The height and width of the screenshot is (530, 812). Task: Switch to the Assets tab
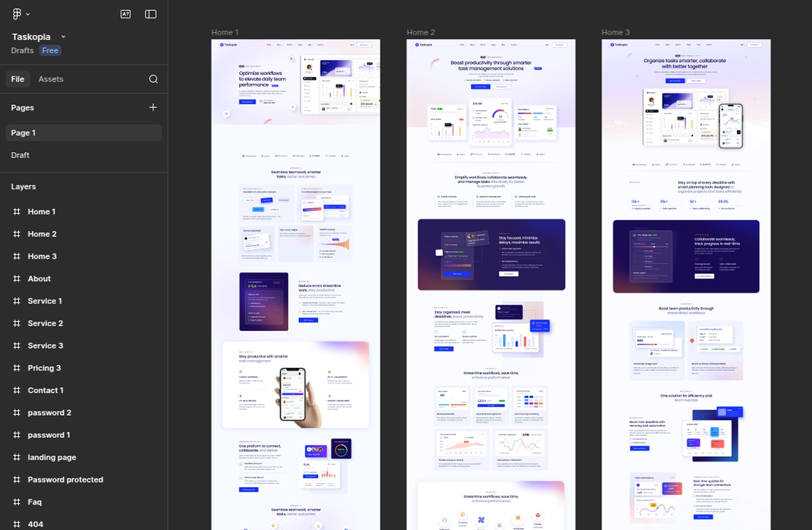pyautogui.click(x=51, y=79)
